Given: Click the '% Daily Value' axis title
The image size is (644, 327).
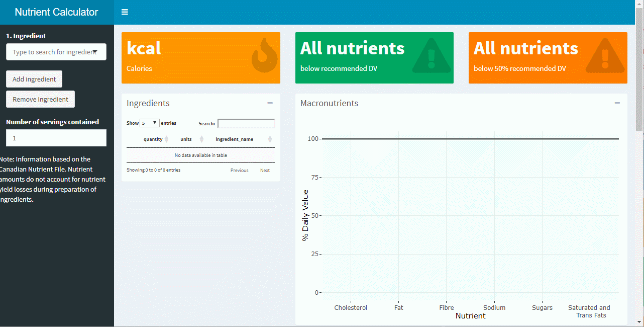Looking at the screenshot, I should tap(305, 215).
